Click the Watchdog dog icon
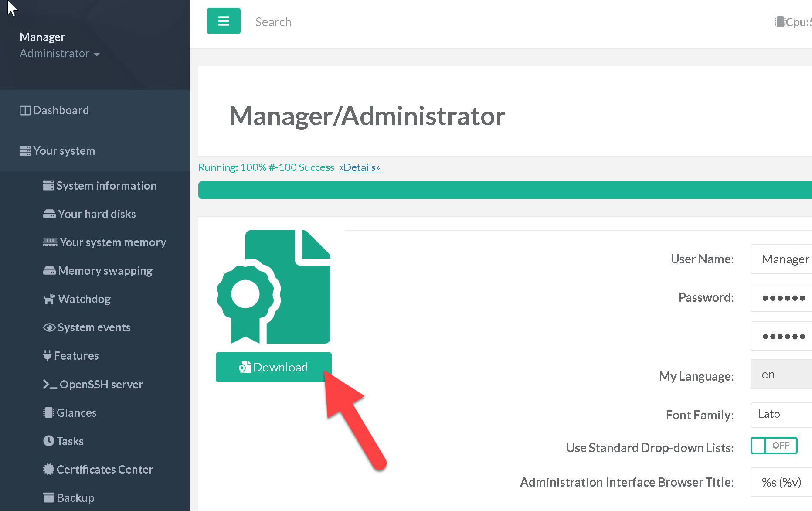The image size is (812, 511). click(x=49, y=299)
